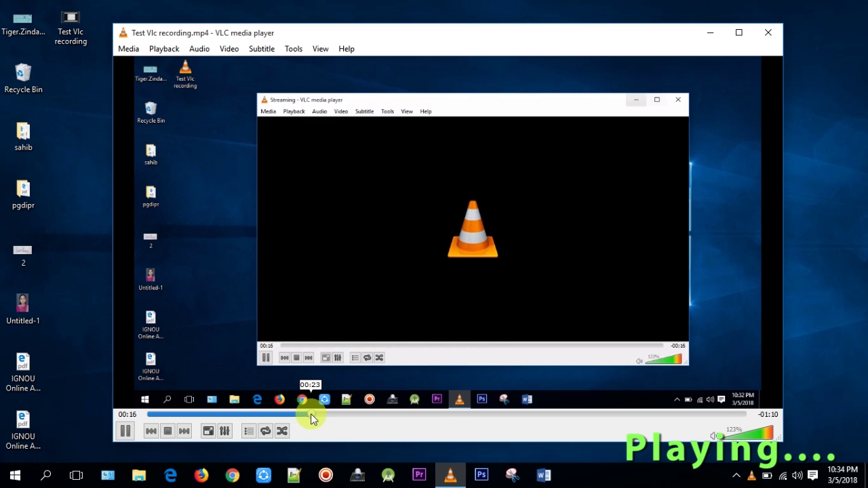Select desktop file named 2
This screenshot has height=488, width=868.
coord(23,254)
